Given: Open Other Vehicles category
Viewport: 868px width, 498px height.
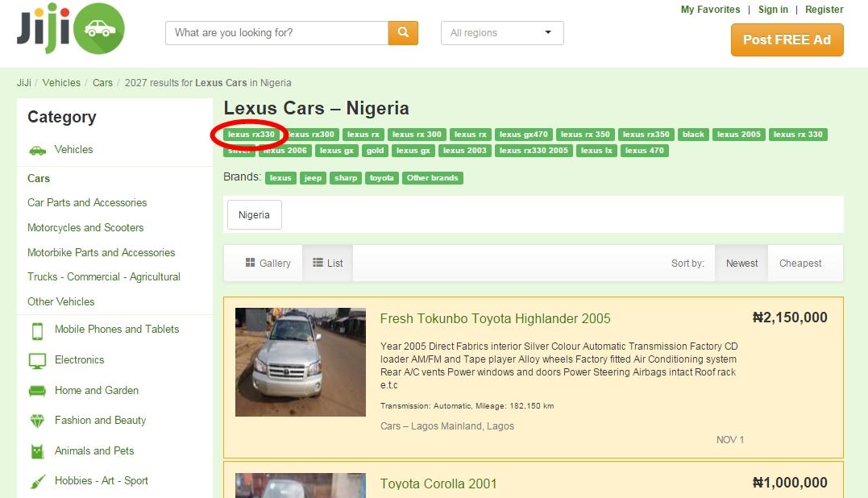Looking at the screenshot, I should (x=61, y=301).
